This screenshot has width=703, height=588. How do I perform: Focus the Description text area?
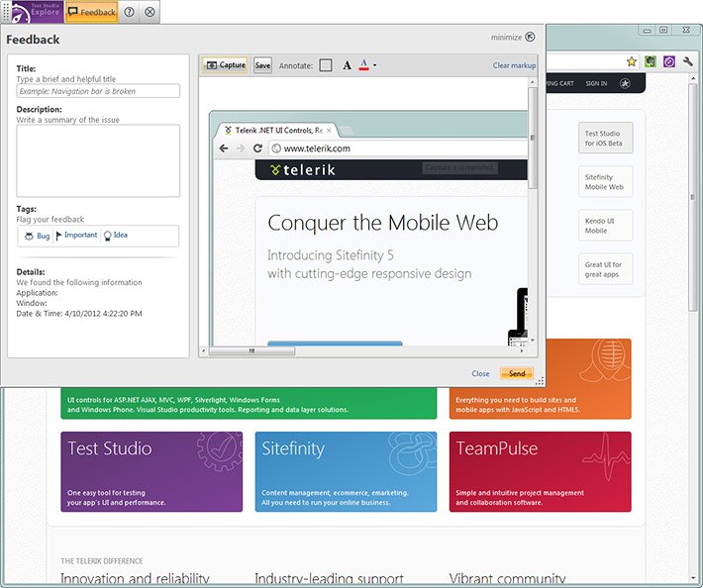(98, 160)
